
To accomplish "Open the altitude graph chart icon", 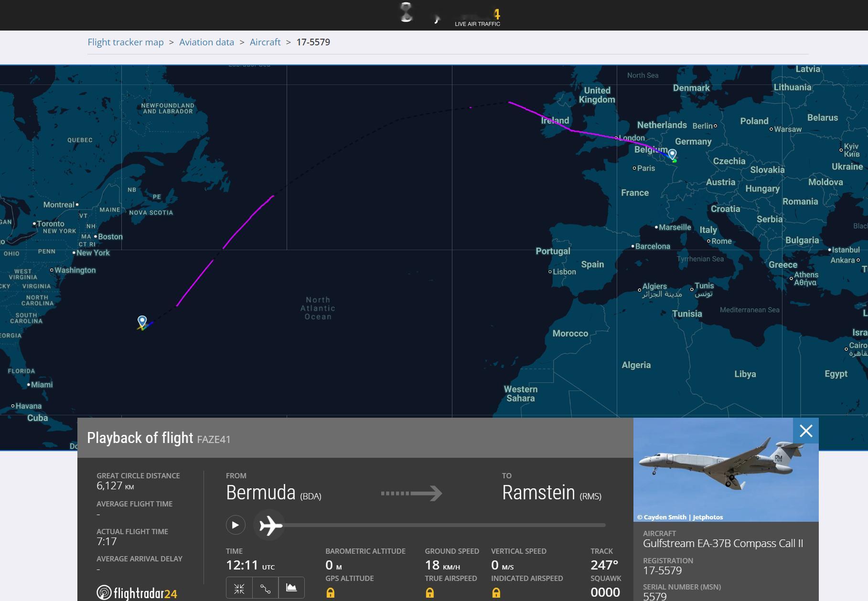I will coord(291,588).
